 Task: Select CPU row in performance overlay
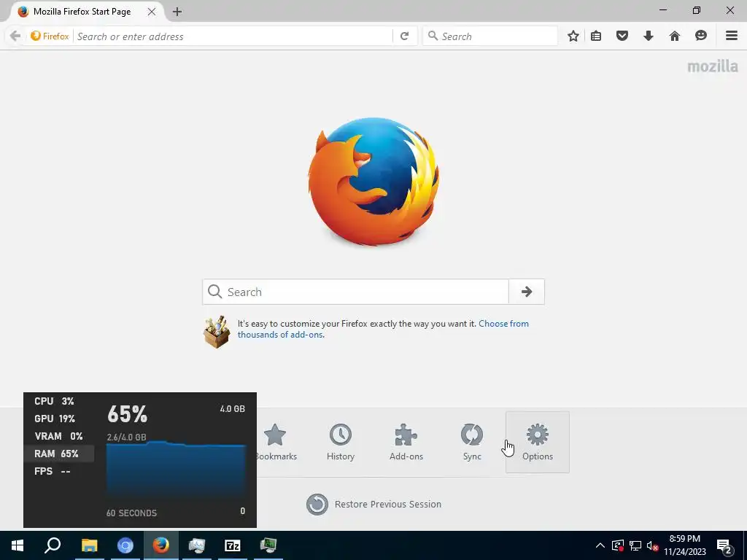click(58, 402)
